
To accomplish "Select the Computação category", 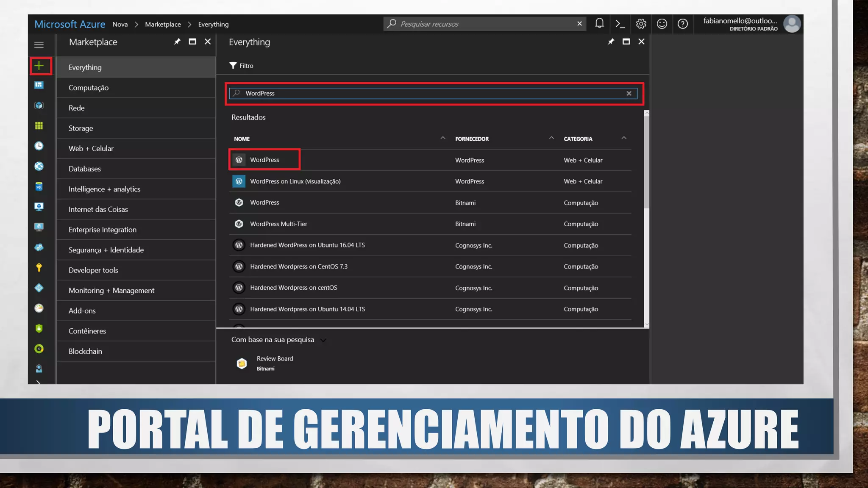I will [136, 88].
